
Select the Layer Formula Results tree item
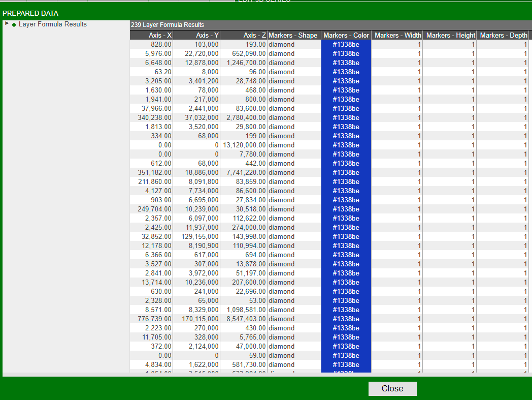click(x=52, y=24)
